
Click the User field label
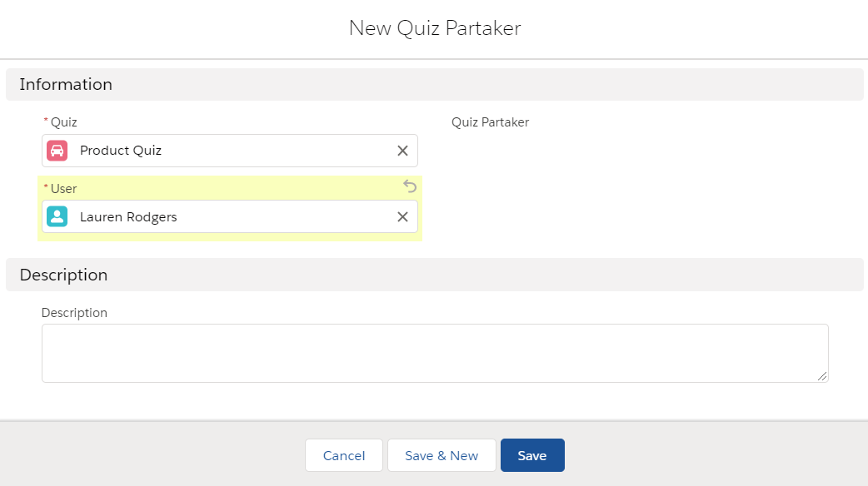[65, 188]
